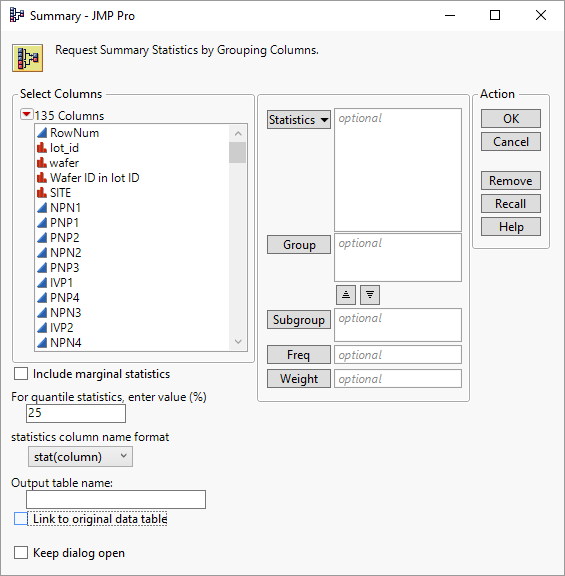Click the NPN2 continuous column icon
The image size is (565, 576).
pyautogui.click(x=42, y=253)
